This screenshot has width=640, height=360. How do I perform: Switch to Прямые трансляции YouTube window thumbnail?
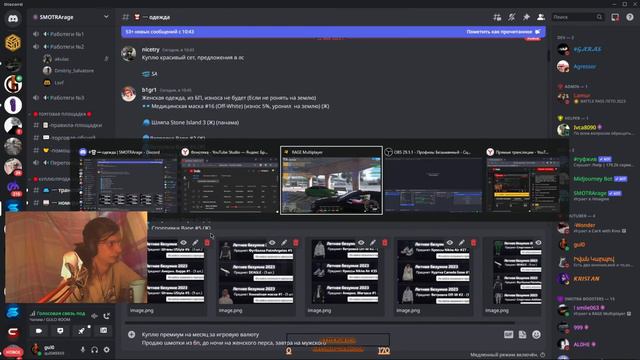pos(524,180)
